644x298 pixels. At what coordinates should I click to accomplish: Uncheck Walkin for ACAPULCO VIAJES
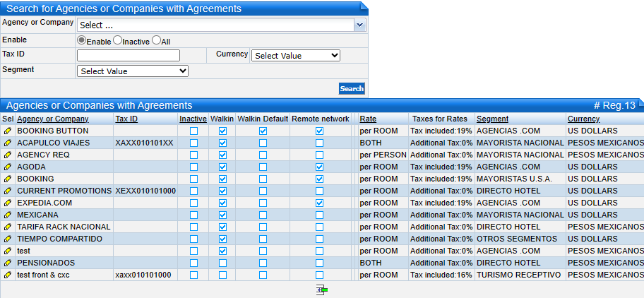coord(222,143)
